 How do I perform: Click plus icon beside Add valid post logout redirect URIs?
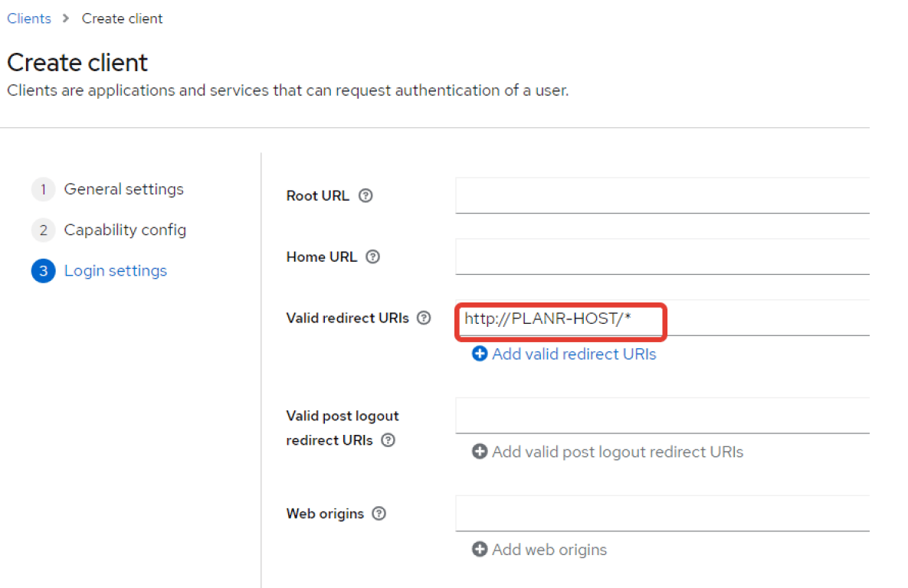pos(480,452)
